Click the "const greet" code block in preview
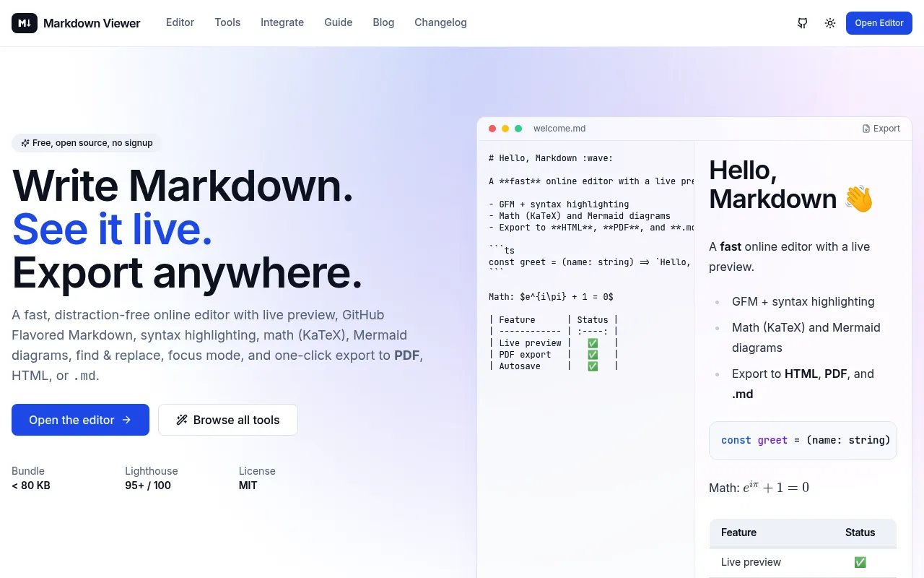 pyautogui.click(x=803, y=441)
